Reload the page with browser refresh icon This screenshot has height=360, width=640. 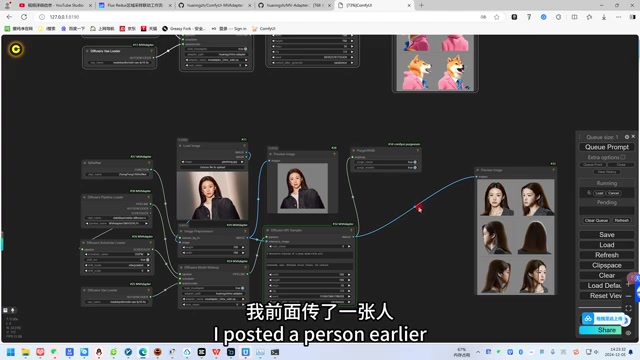coord(24,17)
